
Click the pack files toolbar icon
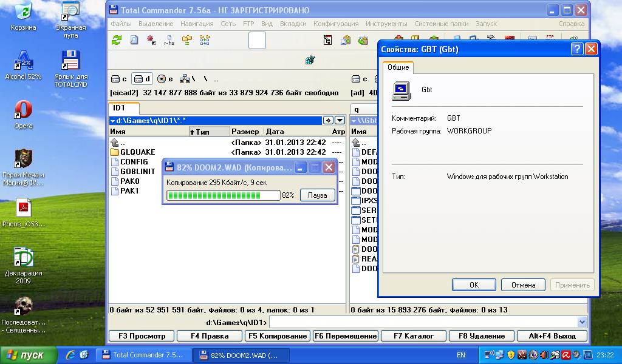pos(346,40)
